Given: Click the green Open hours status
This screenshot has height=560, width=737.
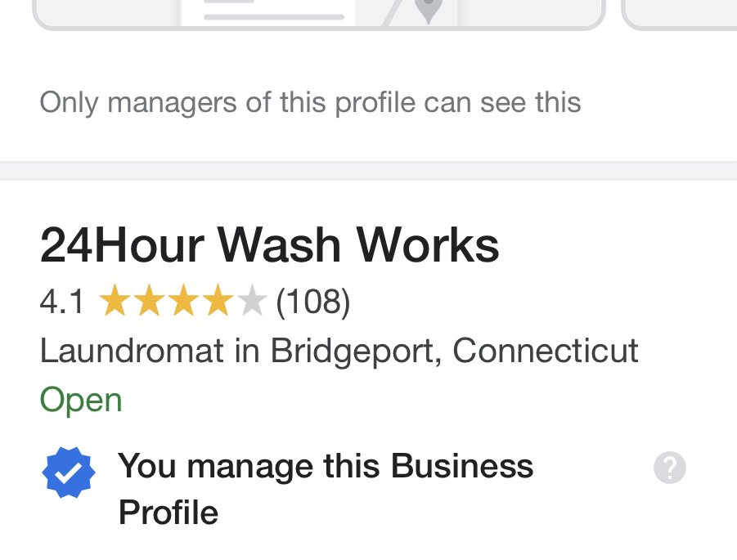Looking at the screenshot, I should (x=81, y=401).
